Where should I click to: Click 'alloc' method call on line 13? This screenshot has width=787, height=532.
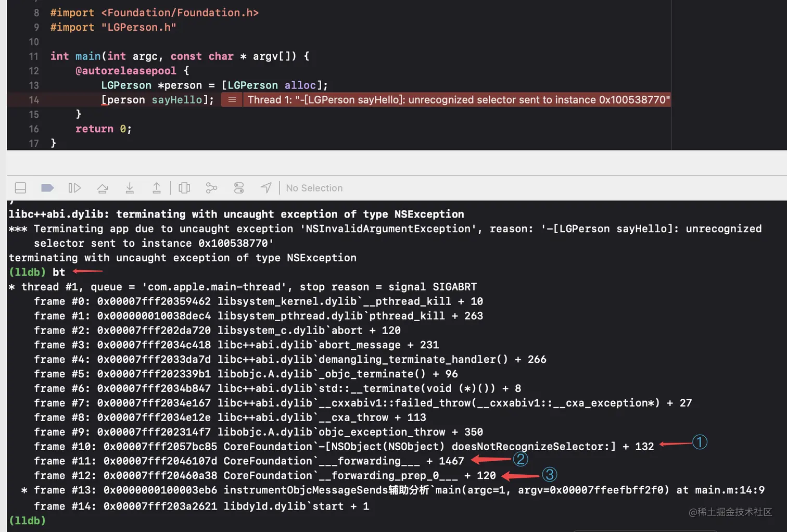point(300,85)
